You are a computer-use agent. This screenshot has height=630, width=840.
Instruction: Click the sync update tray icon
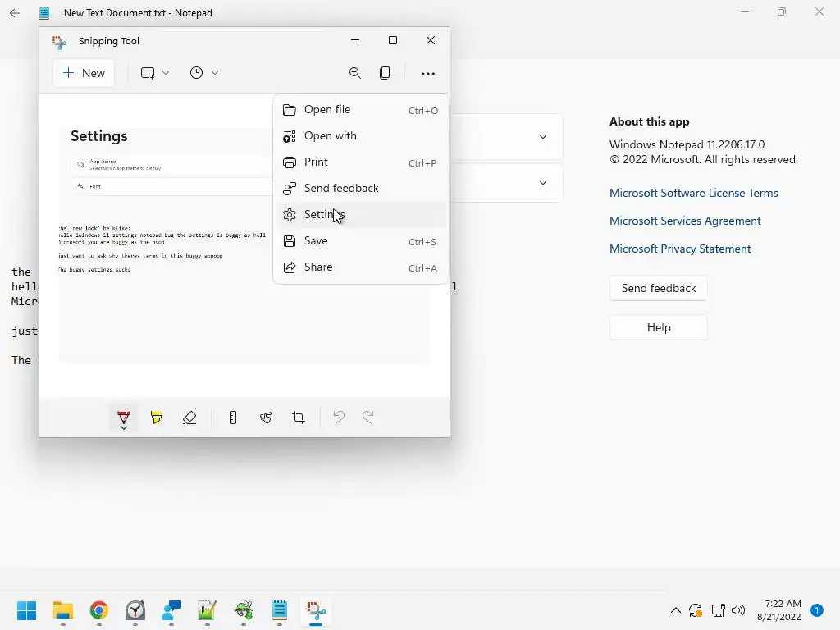(x=696, y=610)
